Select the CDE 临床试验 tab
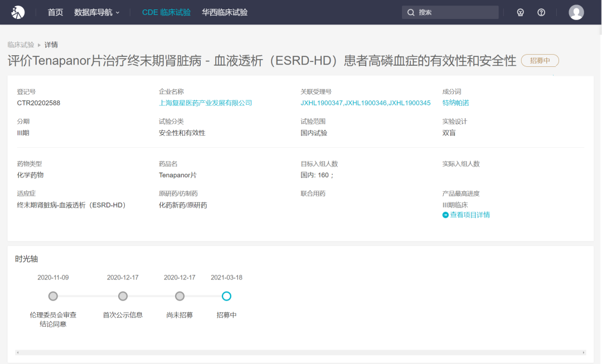Viewport: 602px width, 364px height. click(166, 12)
